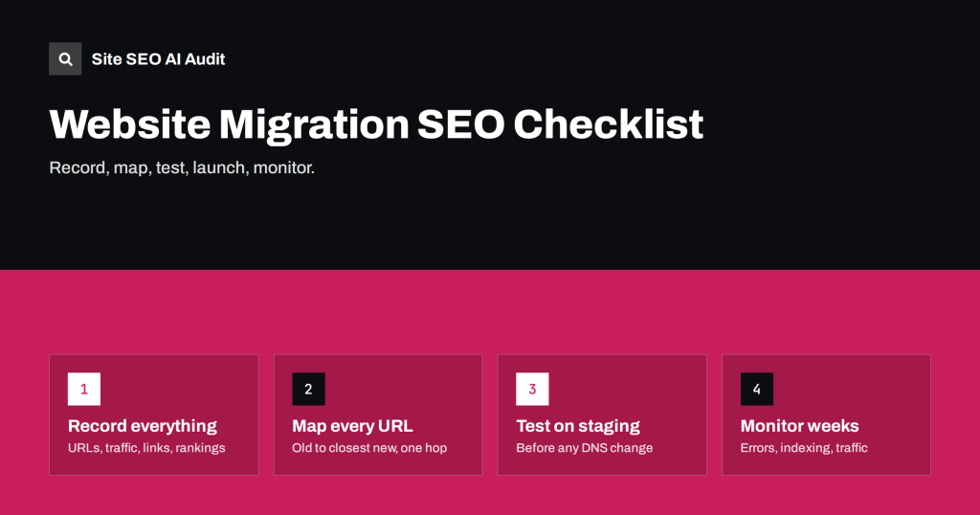Screen dimensions: 980x515
Task: Click the step 4 number badge
Action: 756,389
